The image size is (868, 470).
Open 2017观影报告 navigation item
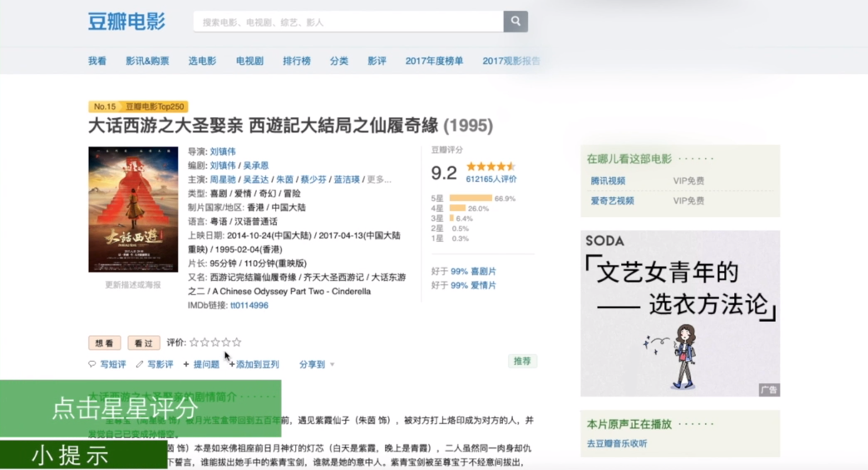pos(511,61)
